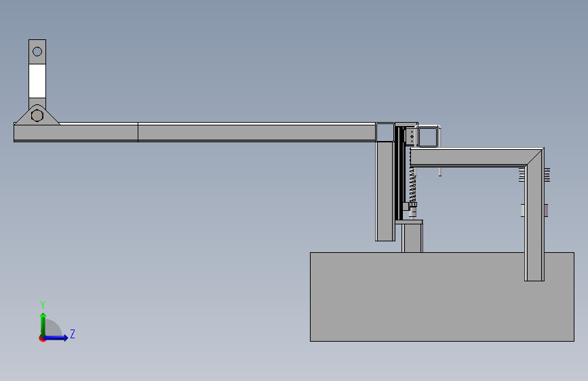The width and height of the screenshot is (588, 381).
Task: Select the hex bolt on the triangular bracket
Action: pyautogui.click(x=37, y=115)
